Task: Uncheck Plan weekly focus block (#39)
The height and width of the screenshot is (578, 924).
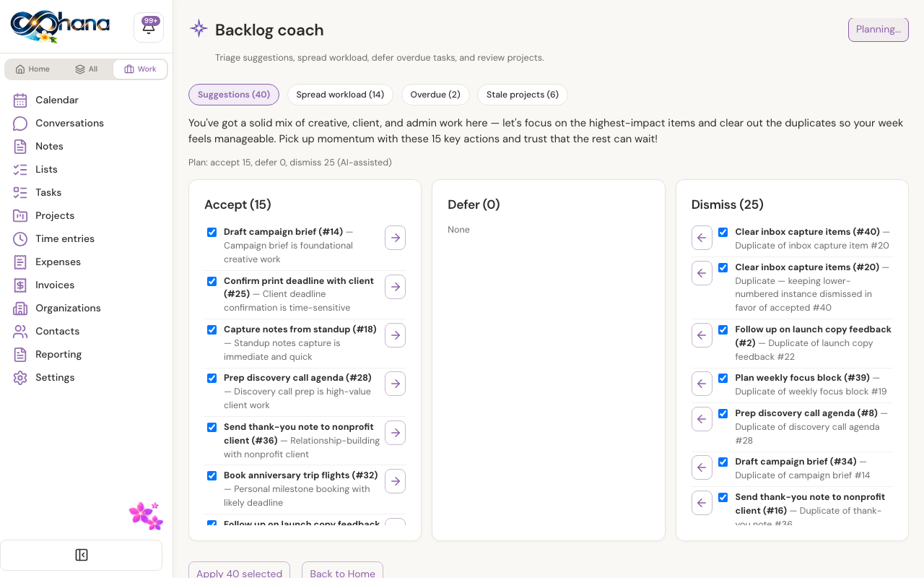Action: pos(723,378)
